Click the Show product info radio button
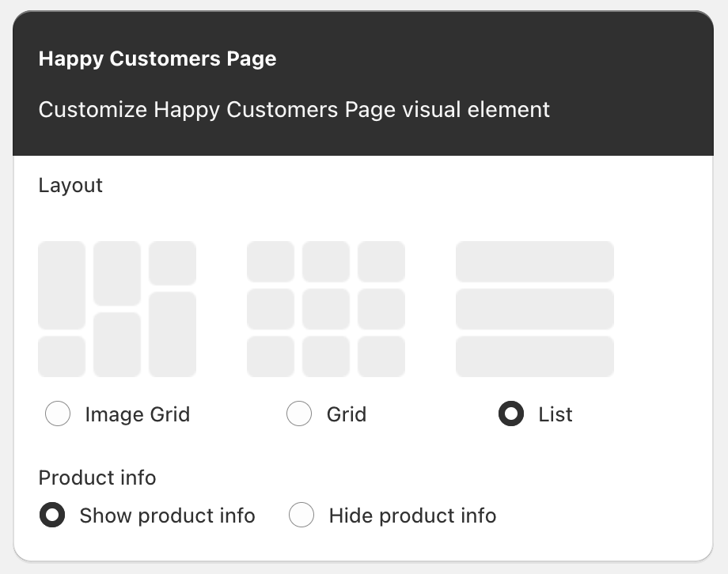 (52, 516)
